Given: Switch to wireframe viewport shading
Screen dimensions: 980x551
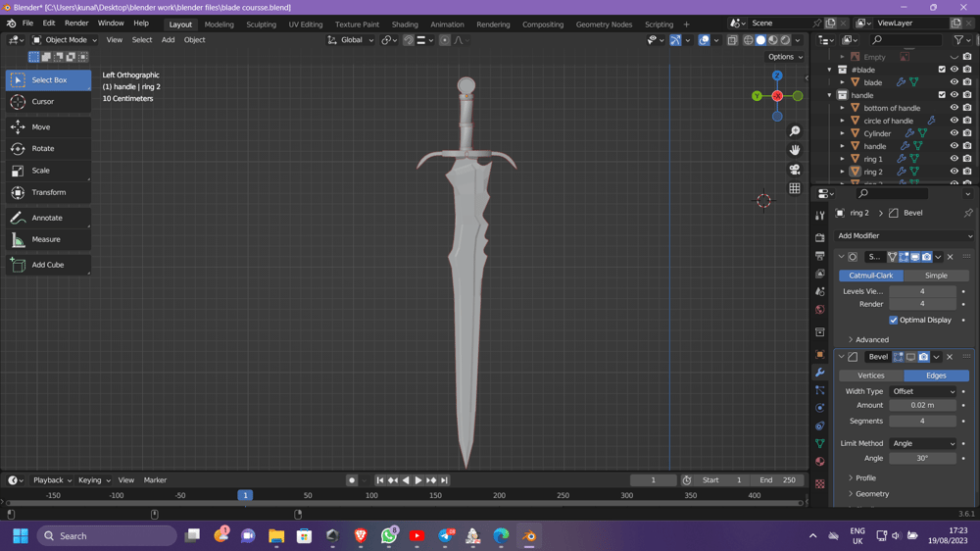Looking at the screenshot, I should pos(748,40).
